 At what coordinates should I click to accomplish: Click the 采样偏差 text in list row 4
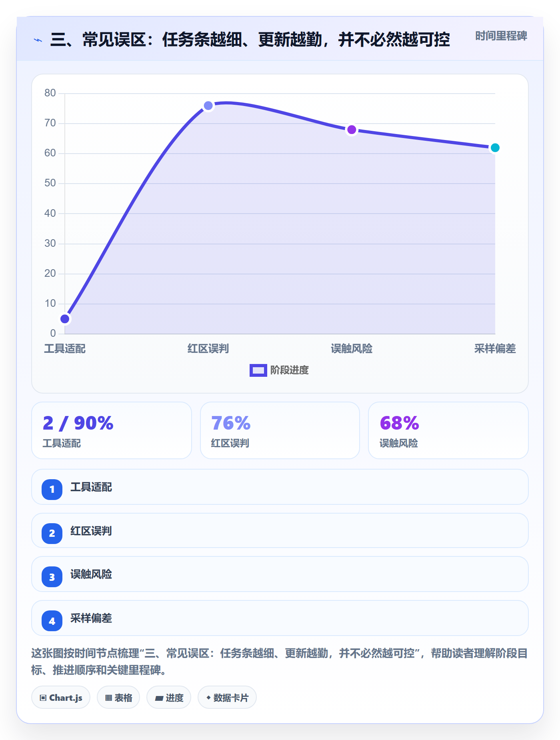click(91, 618)
